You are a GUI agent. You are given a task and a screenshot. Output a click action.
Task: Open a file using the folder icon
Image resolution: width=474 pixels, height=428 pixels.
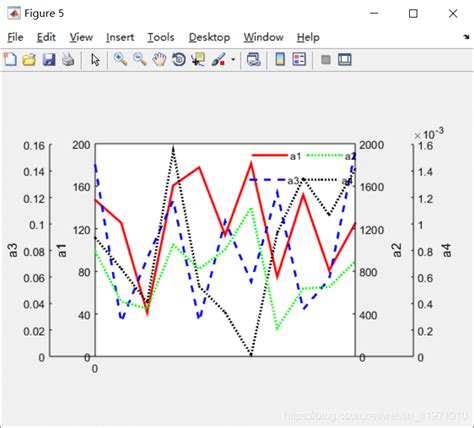pyautogui.click(x=29, y=60)
